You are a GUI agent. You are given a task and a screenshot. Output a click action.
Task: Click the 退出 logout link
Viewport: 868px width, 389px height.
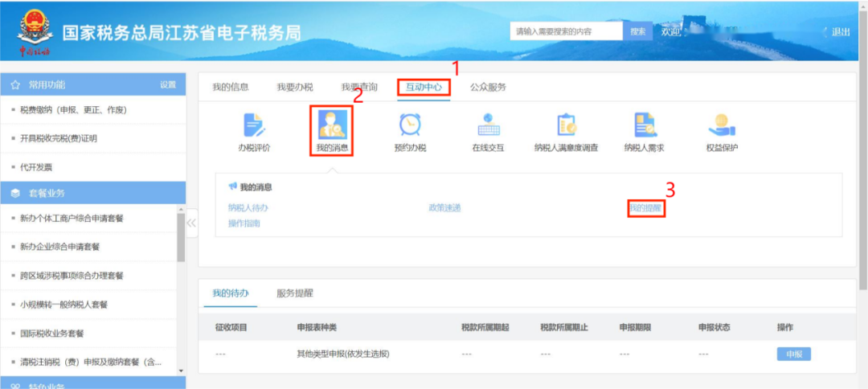841,32
